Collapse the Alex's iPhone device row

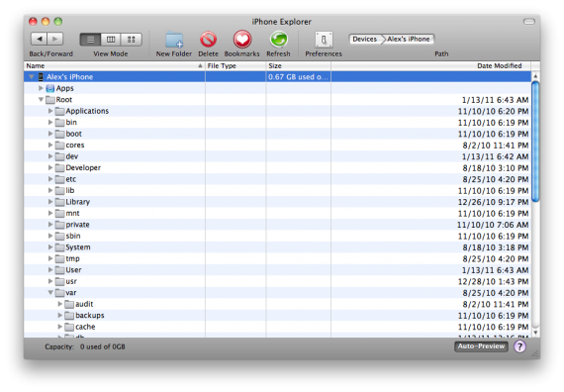click(x=32, y=76)
